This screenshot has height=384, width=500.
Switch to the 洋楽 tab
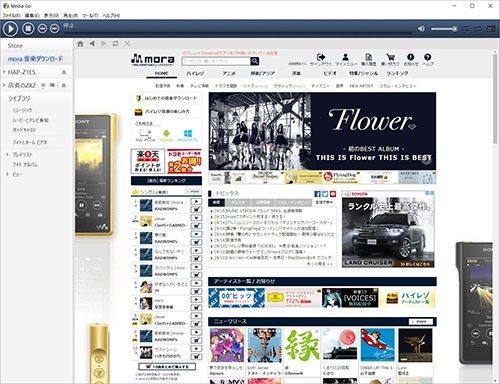click(x=296, y=73)
